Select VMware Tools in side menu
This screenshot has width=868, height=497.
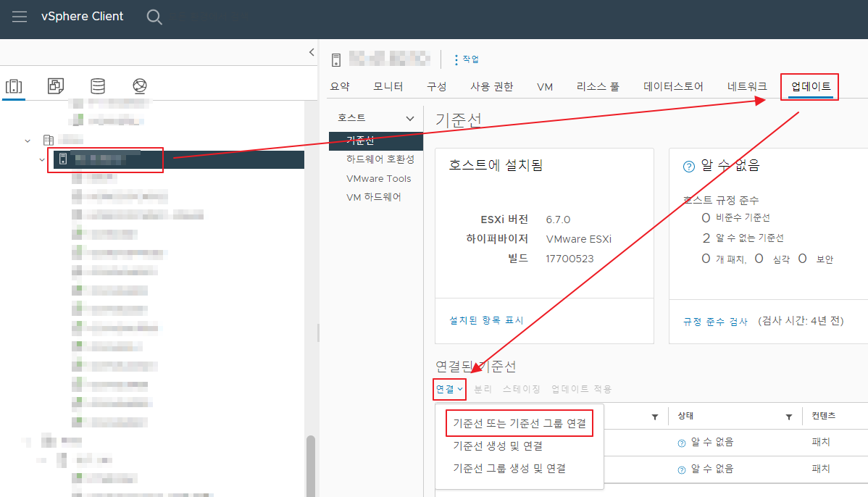tap(379, 178)
